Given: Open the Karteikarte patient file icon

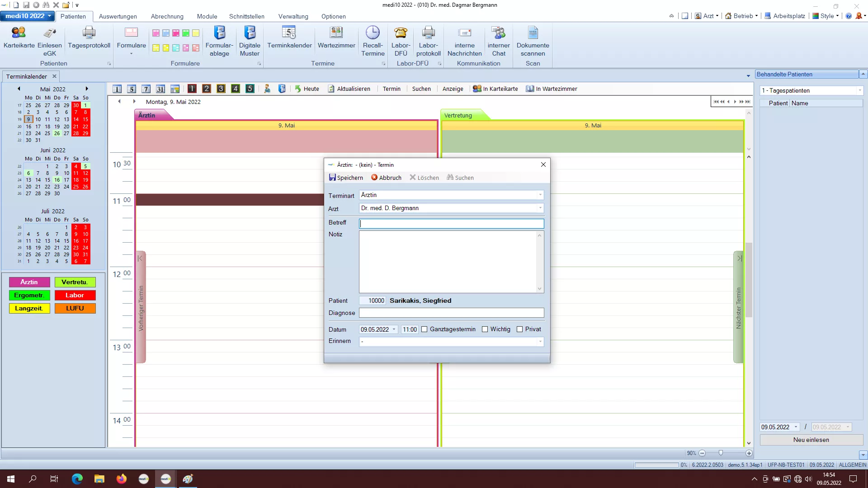Looking at the screenshot, I should (x=19, y=37).
